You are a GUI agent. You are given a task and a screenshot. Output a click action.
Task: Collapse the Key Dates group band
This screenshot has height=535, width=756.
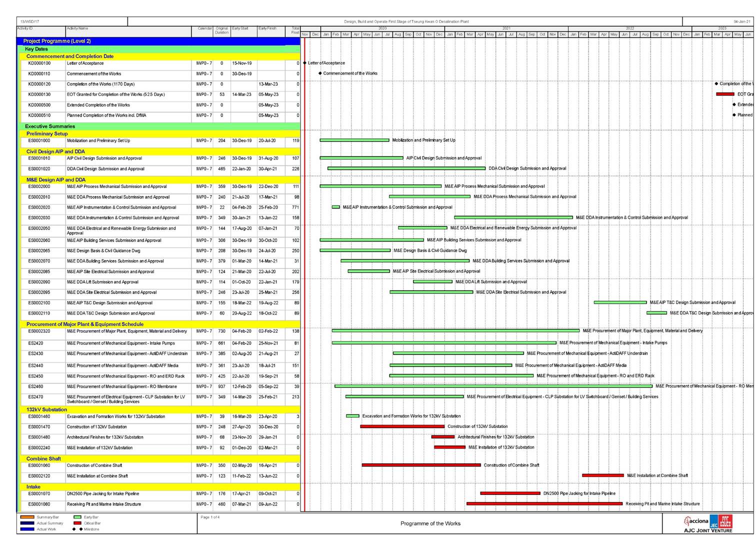36,49
